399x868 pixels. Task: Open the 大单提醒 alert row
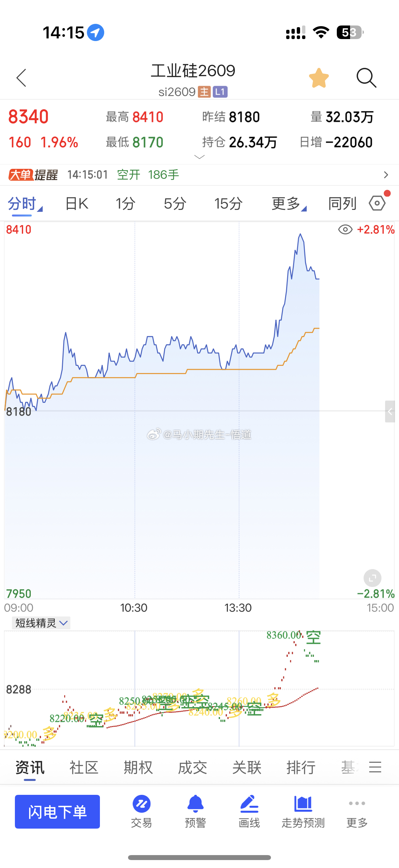(199, 174)
